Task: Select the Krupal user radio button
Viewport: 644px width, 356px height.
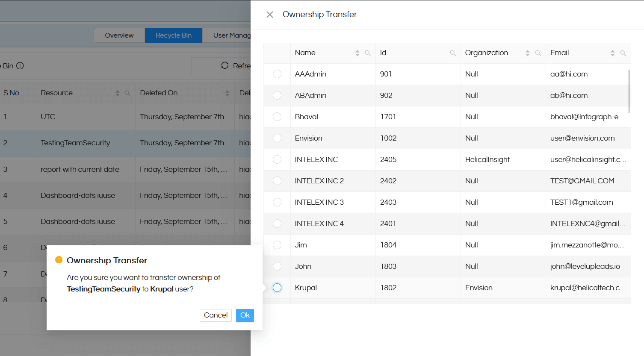Action: (x=277, y=288)
